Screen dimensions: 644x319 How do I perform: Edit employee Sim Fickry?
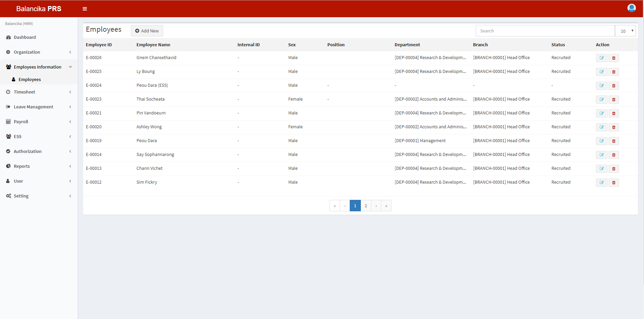click(x=601, y=183)
